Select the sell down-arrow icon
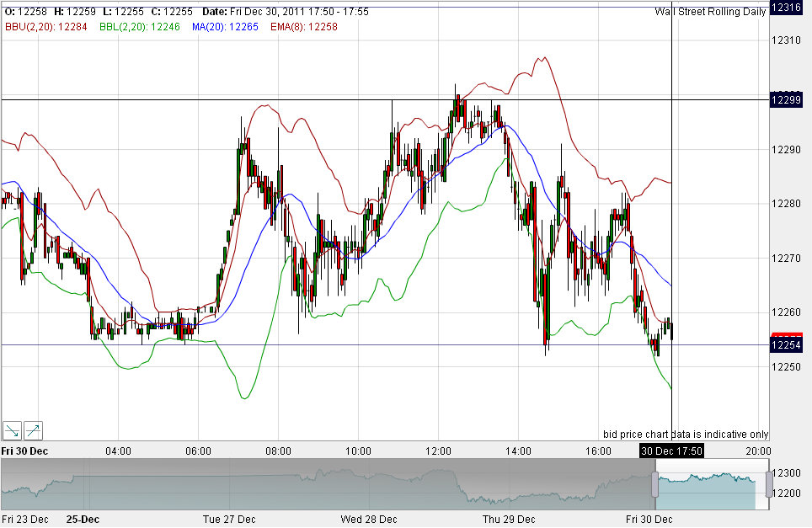This screenshot has width=812, height=528. point(11,430)
